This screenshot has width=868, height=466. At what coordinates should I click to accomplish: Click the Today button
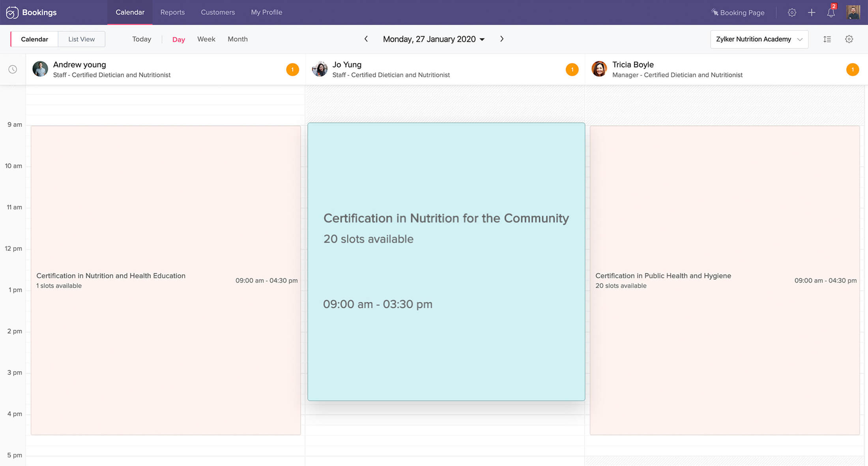click(142, 39)
